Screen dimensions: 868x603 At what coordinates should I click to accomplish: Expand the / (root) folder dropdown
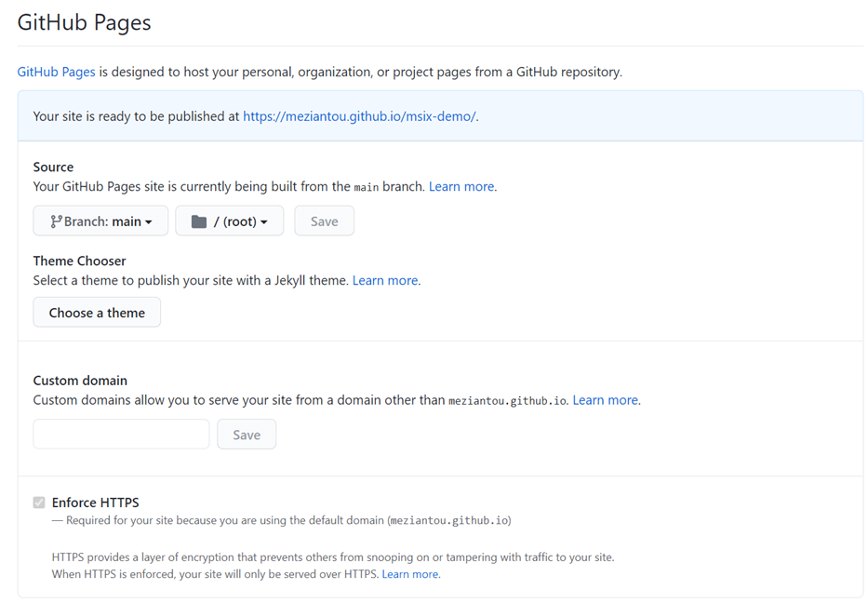pyautogui.click(x=230, y=221)
